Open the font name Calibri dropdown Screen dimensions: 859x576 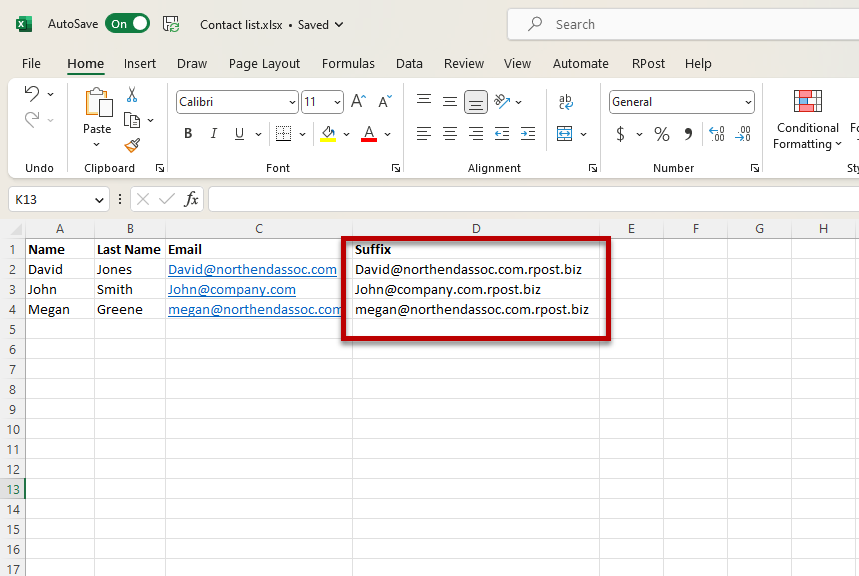pyautogui.click(x=292, y=102)
